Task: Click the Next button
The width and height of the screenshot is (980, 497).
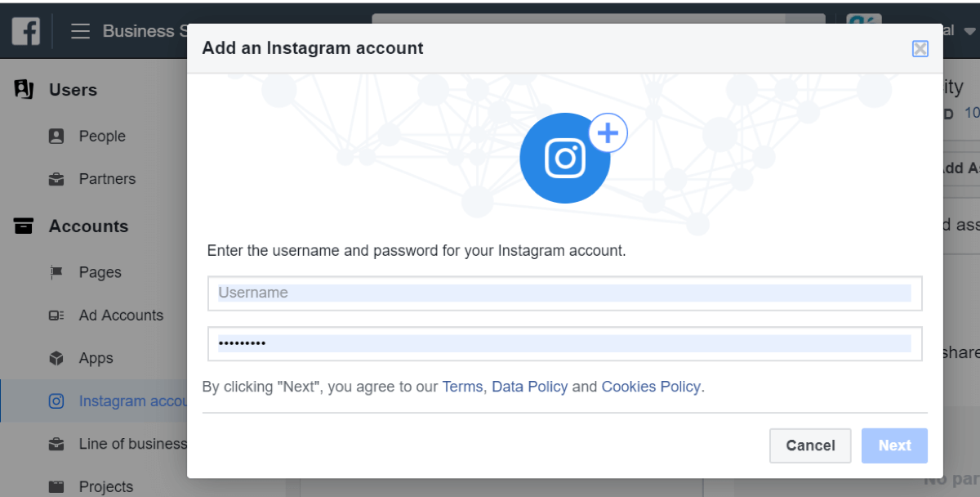Action: tap(894, 446)
